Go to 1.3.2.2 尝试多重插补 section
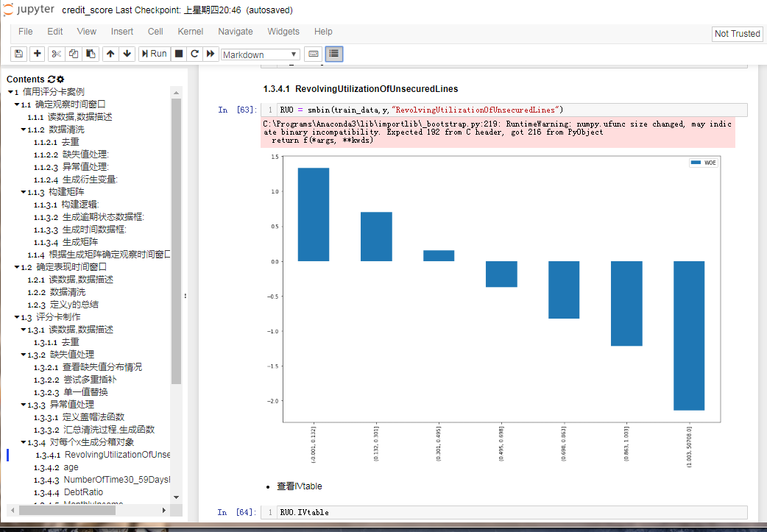 point(75,380)
